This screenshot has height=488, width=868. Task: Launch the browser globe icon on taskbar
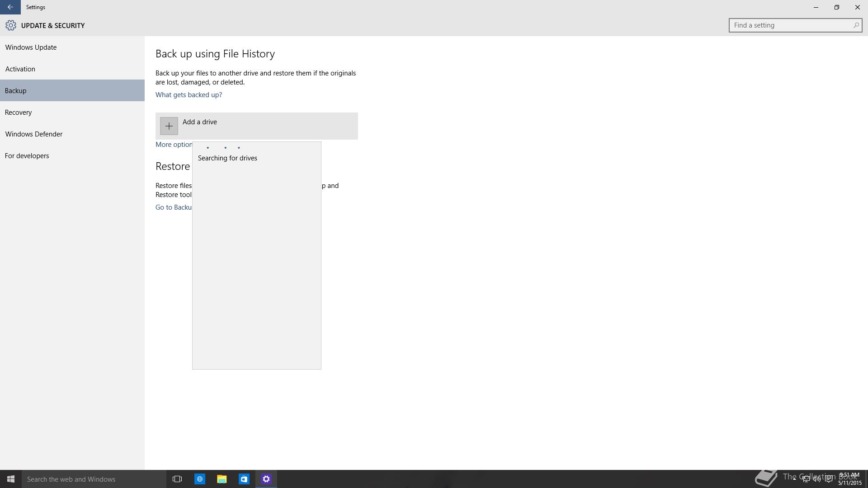(199, 479)
